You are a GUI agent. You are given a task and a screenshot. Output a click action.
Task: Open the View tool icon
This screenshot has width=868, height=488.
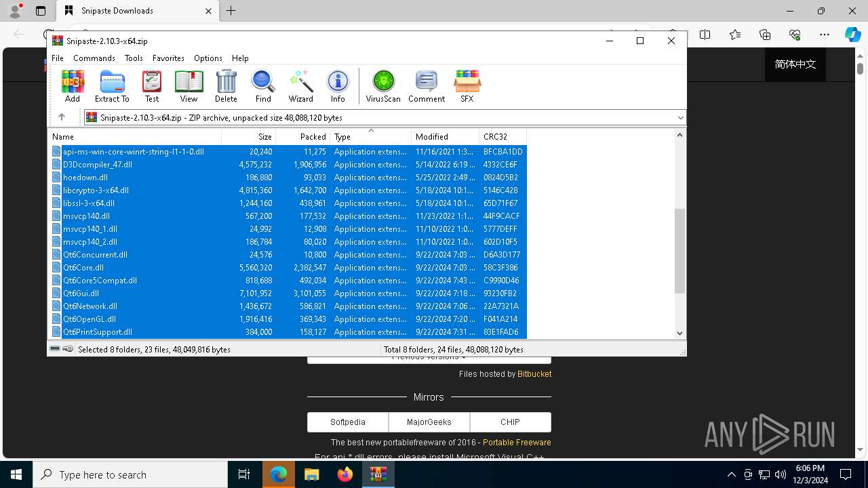coord(189,86)
